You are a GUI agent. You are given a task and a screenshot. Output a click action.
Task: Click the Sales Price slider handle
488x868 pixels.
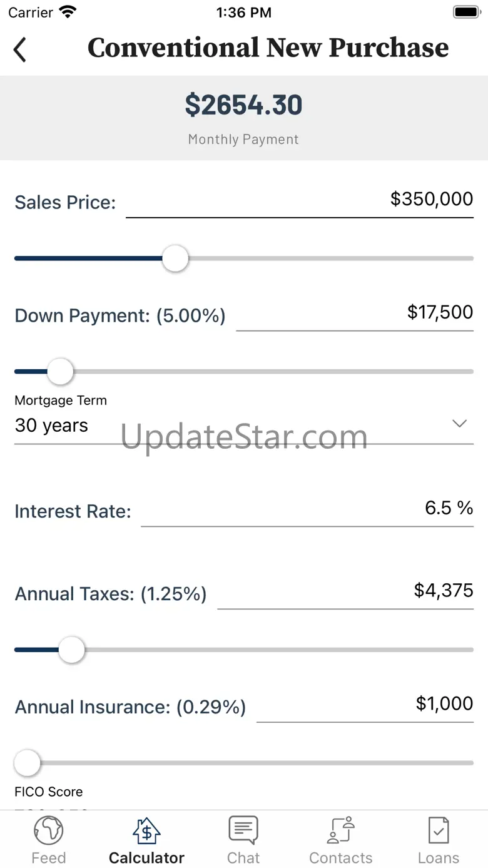pos(175,258)
